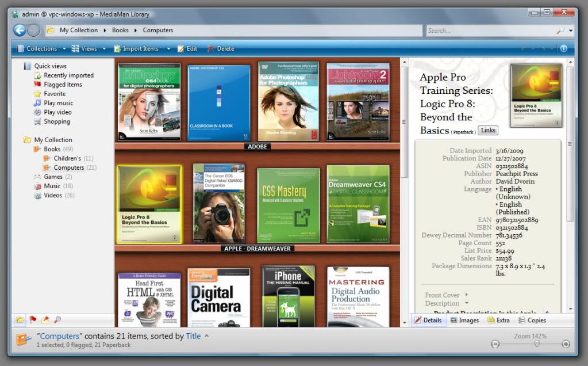Click the Links button beside book title
This screenshot has height=366, width=588.
(x=487, y=130)
